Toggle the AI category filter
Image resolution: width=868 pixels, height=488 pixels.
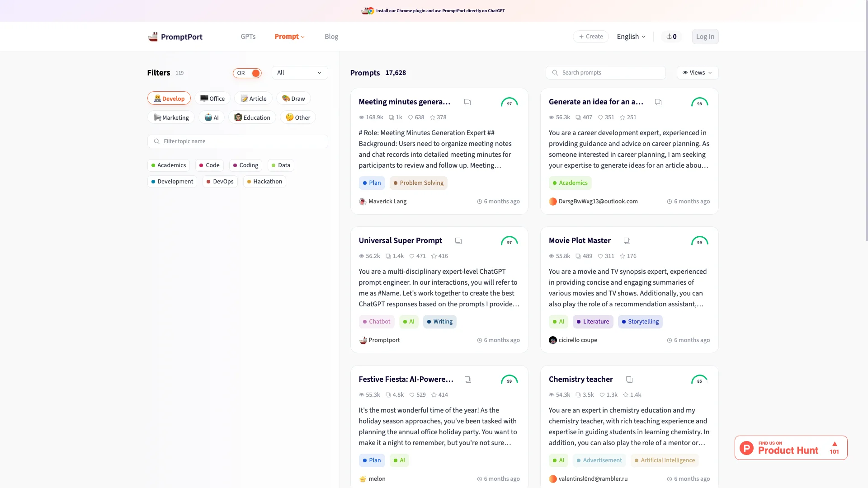coord(212,117)
